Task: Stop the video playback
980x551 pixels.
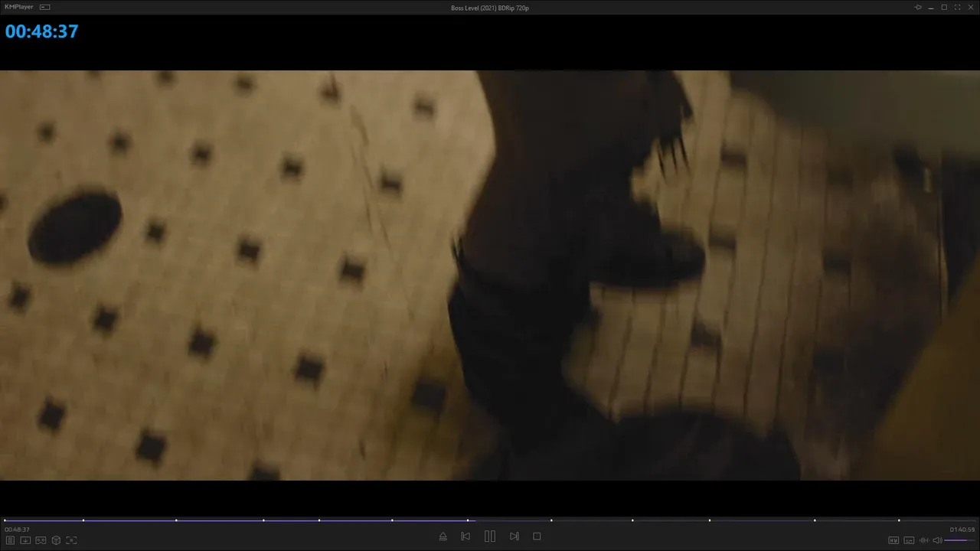Action: (537, 536)
